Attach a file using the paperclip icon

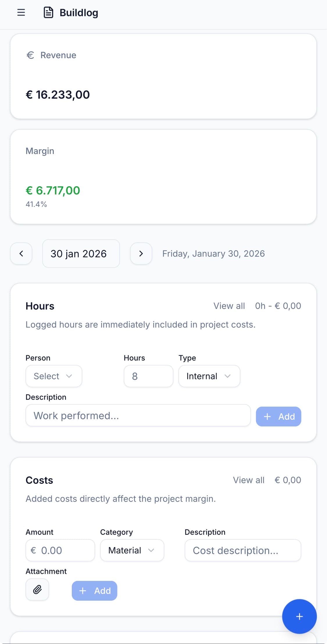click(x=37, y=590)
